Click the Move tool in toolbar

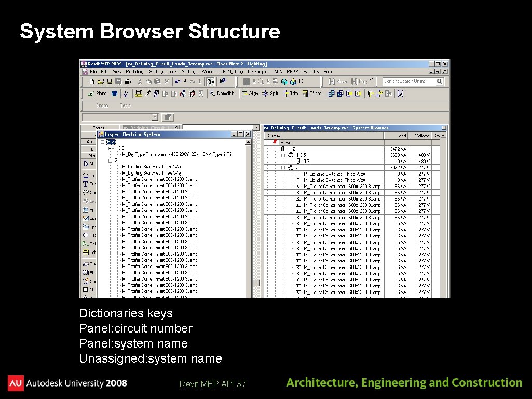tap(338, 82)
